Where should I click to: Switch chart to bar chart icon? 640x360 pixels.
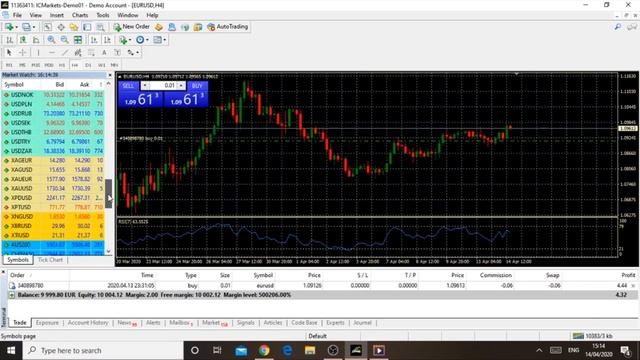[x=9, y=40]
